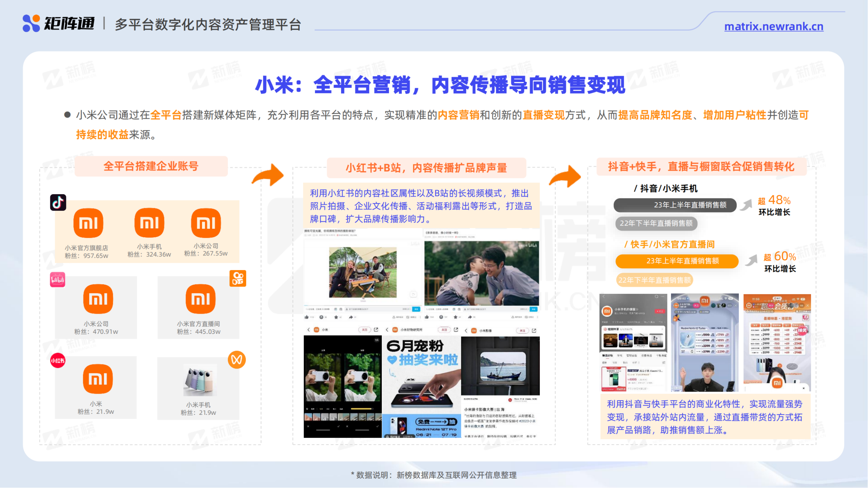Viewport: 868px width, 488px height.
Task: Click the Kuaishou platform icon
Action: [238, 278]
